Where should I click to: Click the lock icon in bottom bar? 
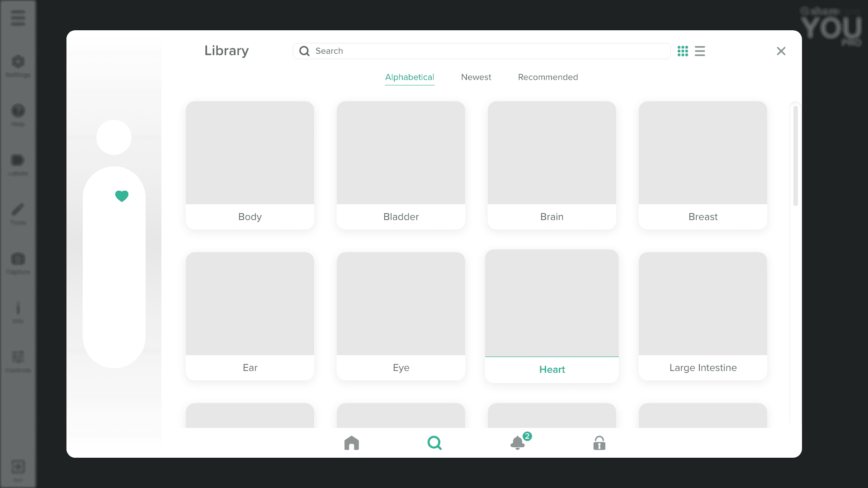pos(599,443)
